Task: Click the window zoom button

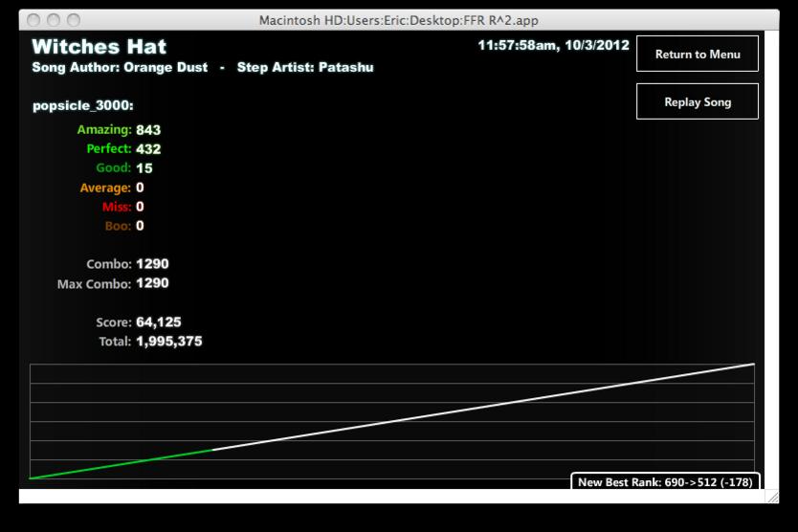Action: click(74, 20)
